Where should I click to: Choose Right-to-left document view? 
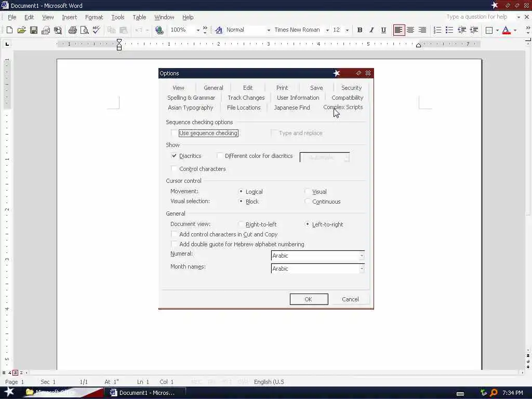point(241,224)
